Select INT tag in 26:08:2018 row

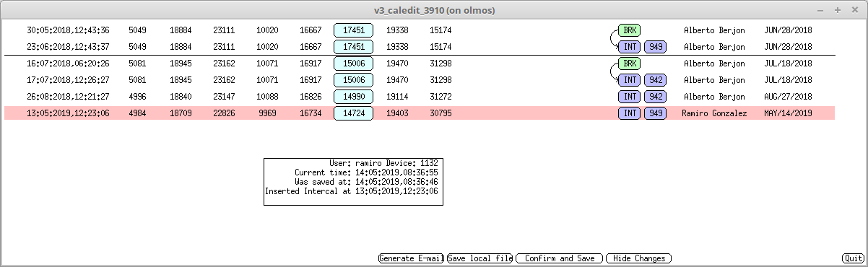pos(629,97)
